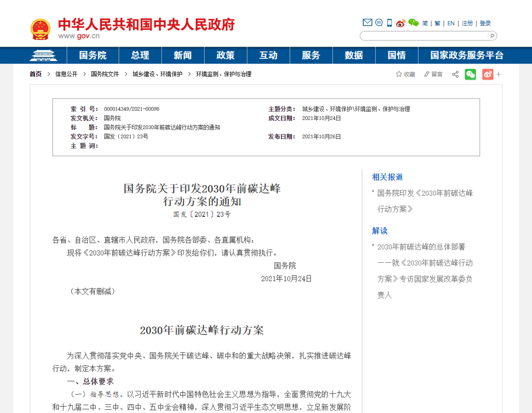The height and width of the screenshot is (413, 532).
Task: Switch language to EN
Action: 451,23
